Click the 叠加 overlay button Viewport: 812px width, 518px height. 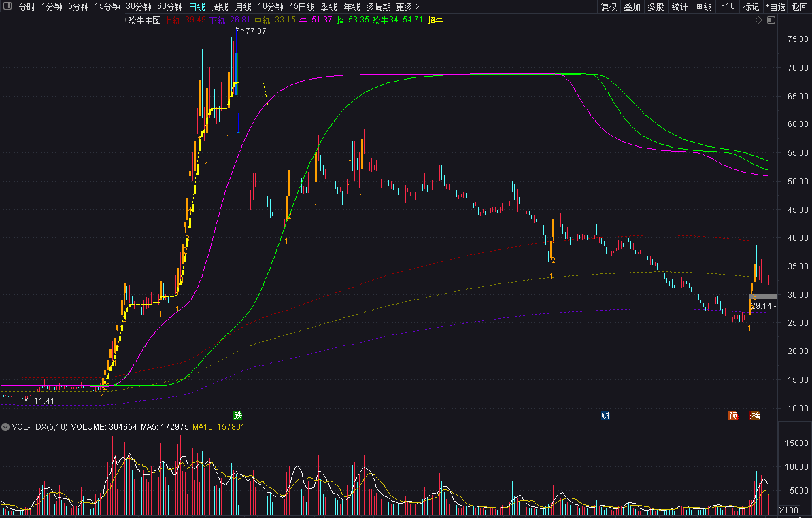(632, 7)
